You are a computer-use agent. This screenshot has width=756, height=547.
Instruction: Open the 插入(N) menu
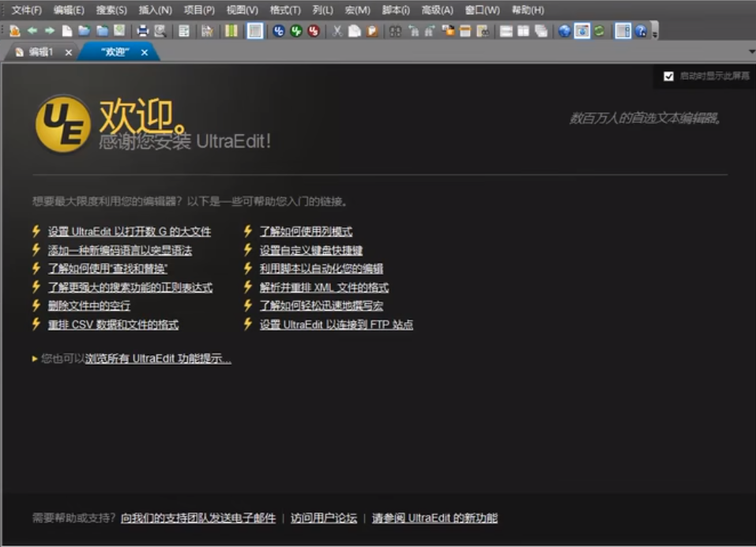156,9
